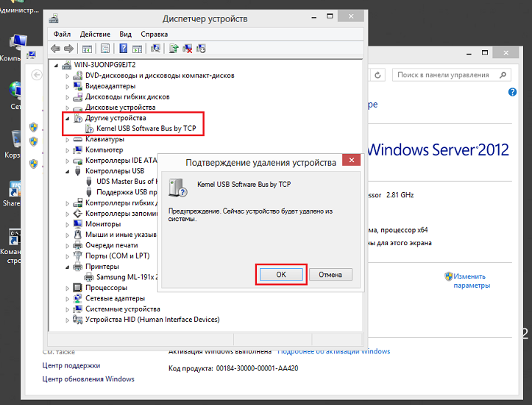This screenshot has width=532, height=405.
Task: Open the Справка menu
Action: [x=154, y=34]
